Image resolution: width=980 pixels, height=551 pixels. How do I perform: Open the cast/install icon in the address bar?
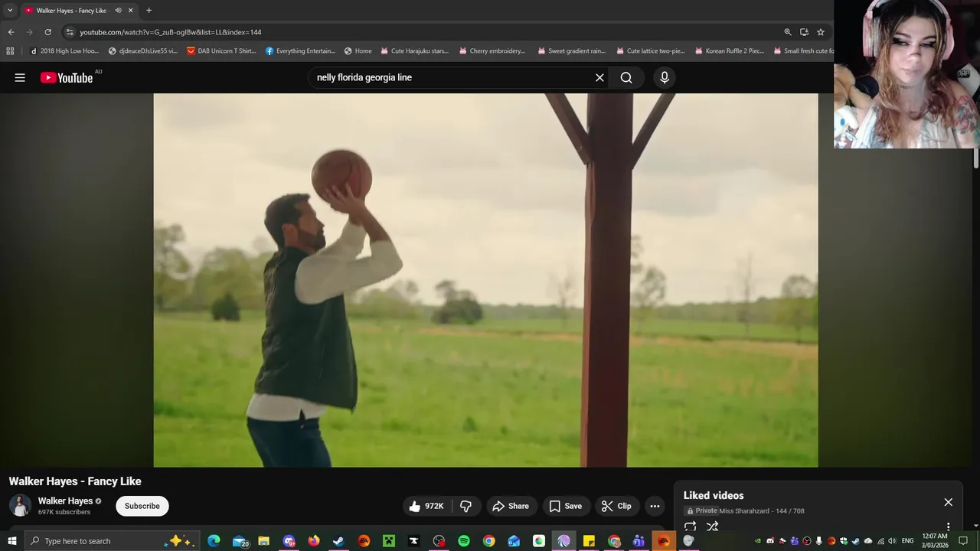pos(804,32)
